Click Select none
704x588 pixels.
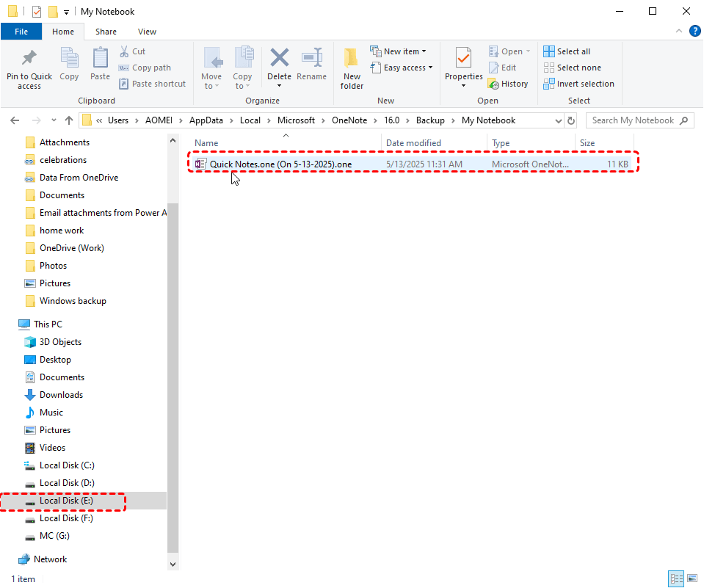tap(572, 68)
